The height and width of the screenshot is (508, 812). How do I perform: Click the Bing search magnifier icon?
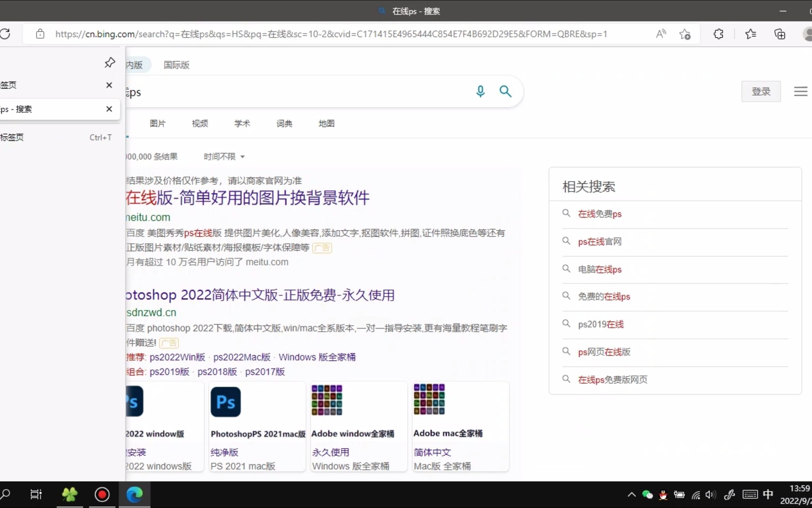(505, 91)
